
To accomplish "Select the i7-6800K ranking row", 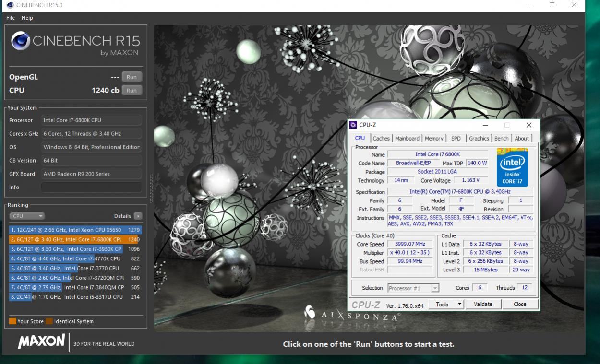I will click(x=75, y=240).
